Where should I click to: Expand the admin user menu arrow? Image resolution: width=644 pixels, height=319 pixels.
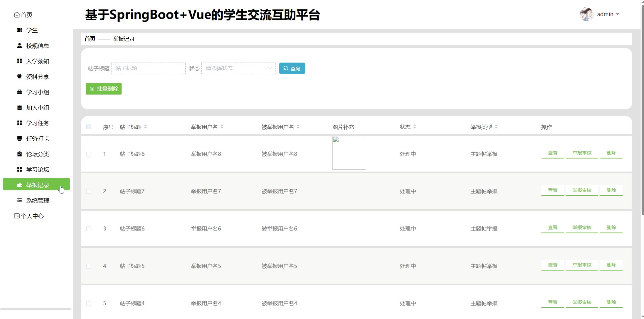click(617, 14)
